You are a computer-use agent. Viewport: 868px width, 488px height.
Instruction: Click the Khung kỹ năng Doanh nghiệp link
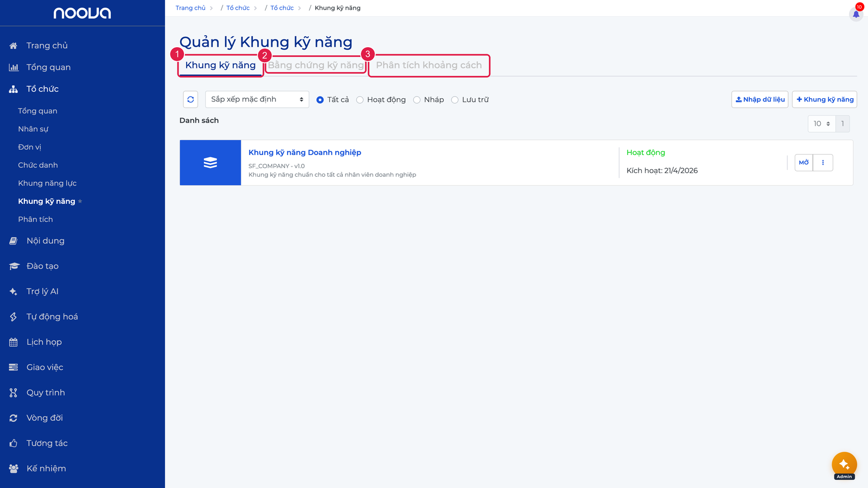pyautogui.click(x=305, y=152)
